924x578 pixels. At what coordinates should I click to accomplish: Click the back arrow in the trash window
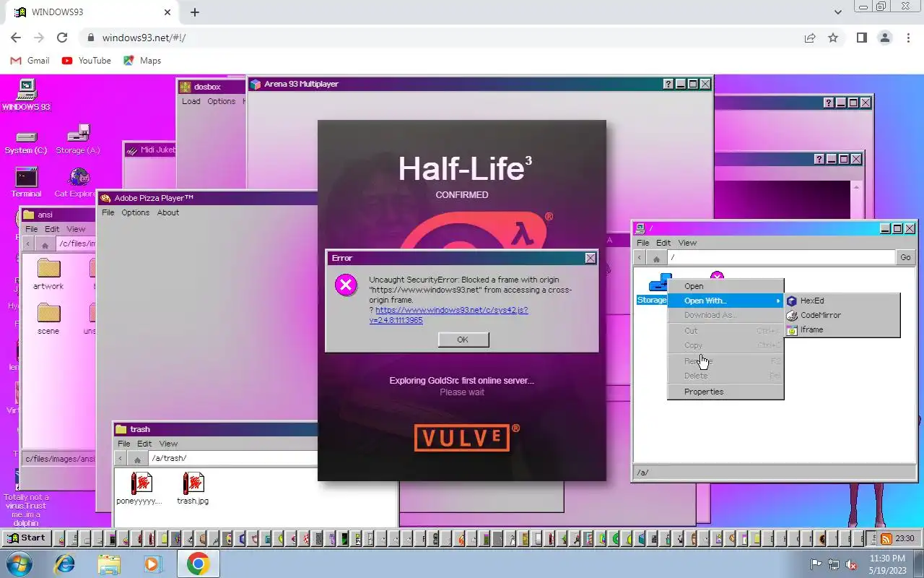click(121, 459)
